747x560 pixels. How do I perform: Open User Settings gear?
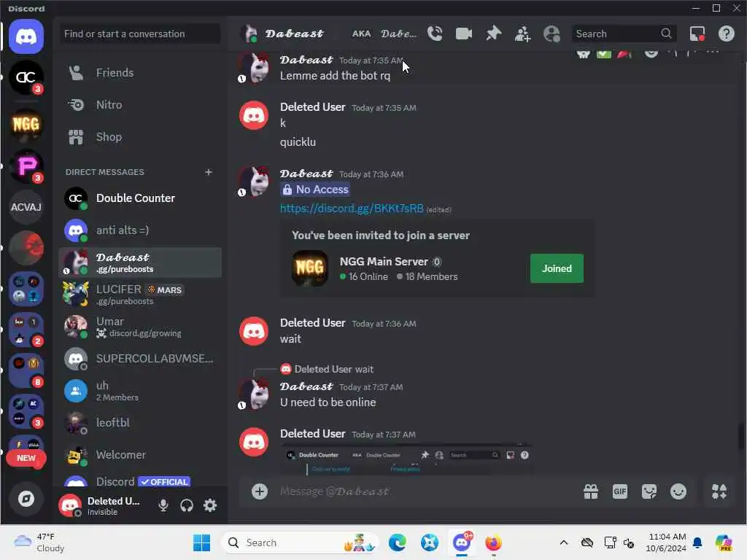210,505
